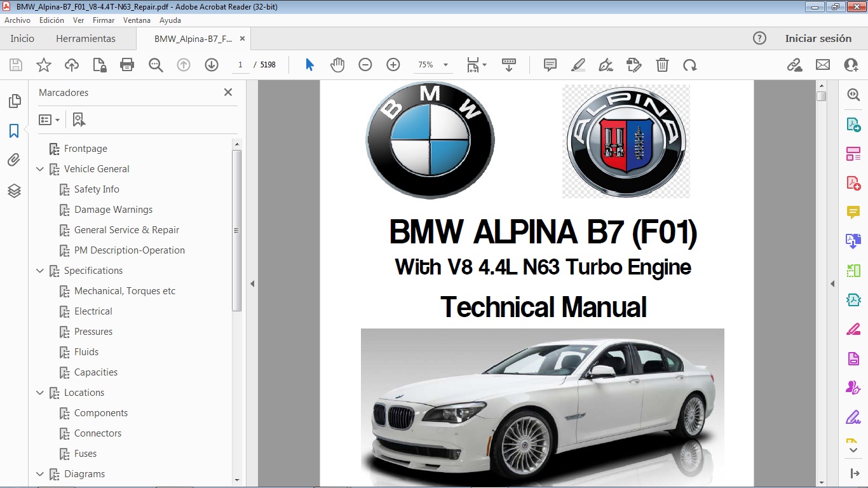Open the zoom percentage dropdown
The width and height of the screenshot is (868, 488).
(445, 64)
